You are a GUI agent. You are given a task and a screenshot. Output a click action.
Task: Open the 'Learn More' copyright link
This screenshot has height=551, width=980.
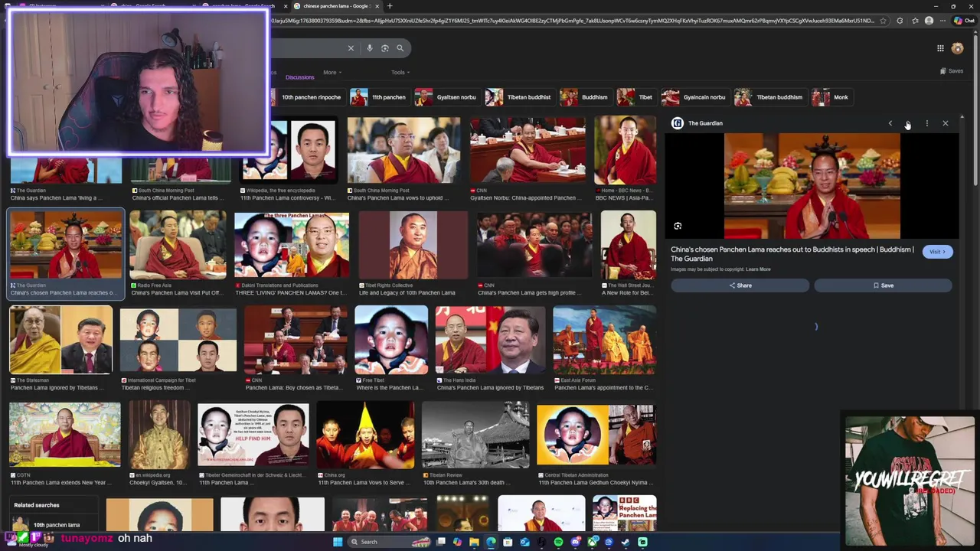758,269
